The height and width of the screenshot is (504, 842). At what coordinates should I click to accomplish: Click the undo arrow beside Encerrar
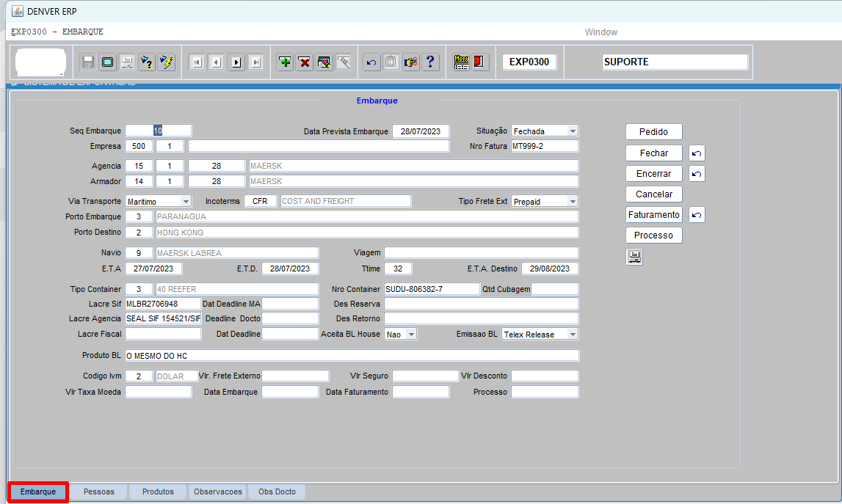pyautogui.click(x=697, y=174)
